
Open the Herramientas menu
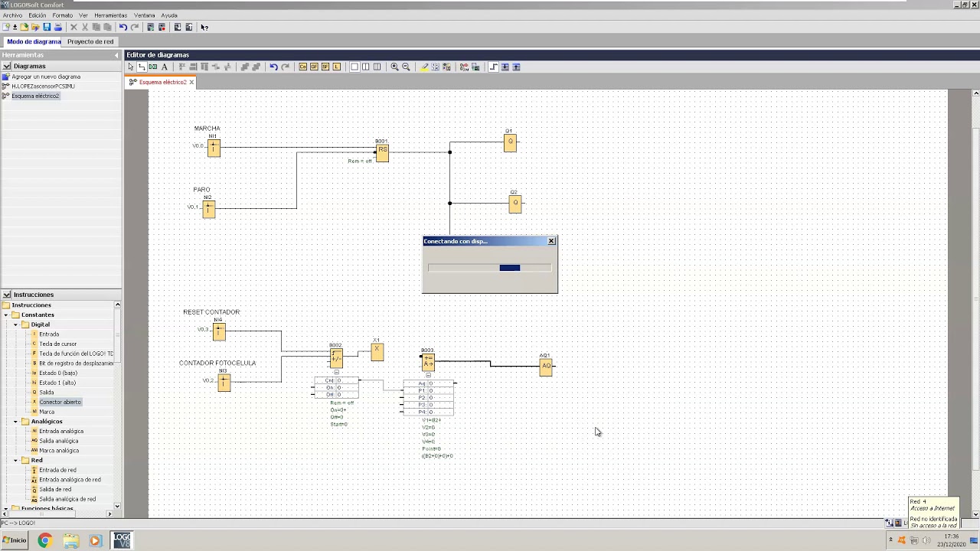(110, 15)
